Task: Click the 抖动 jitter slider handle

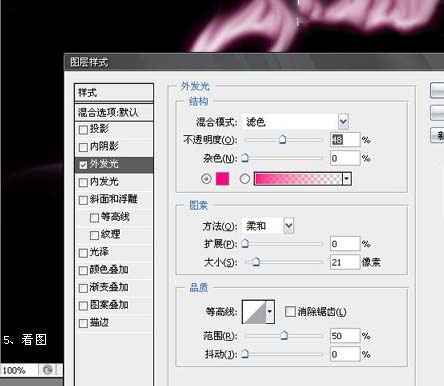Action: point(245,354)
